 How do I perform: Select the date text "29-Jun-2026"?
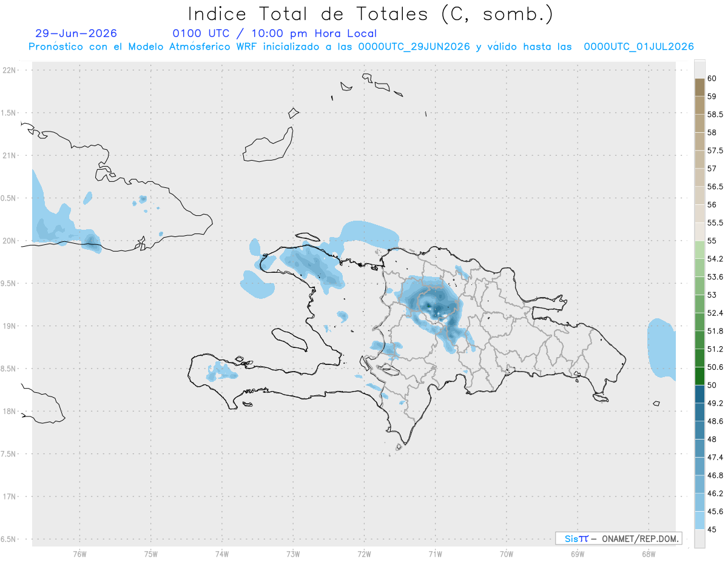click(x=76, y=33)
